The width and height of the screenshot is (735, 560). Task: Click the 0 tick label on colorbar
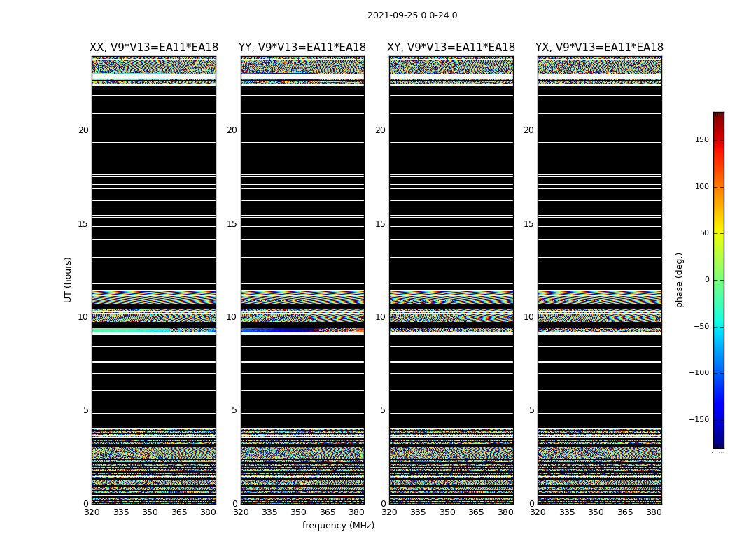tap(706, 280)
